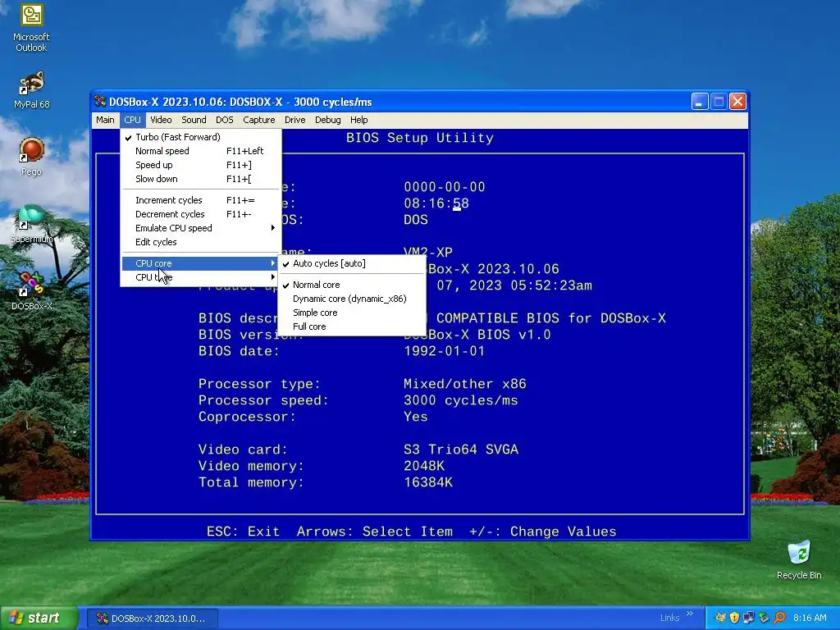
Task: Open the DOS menu
Action: (x=225, y=120)
